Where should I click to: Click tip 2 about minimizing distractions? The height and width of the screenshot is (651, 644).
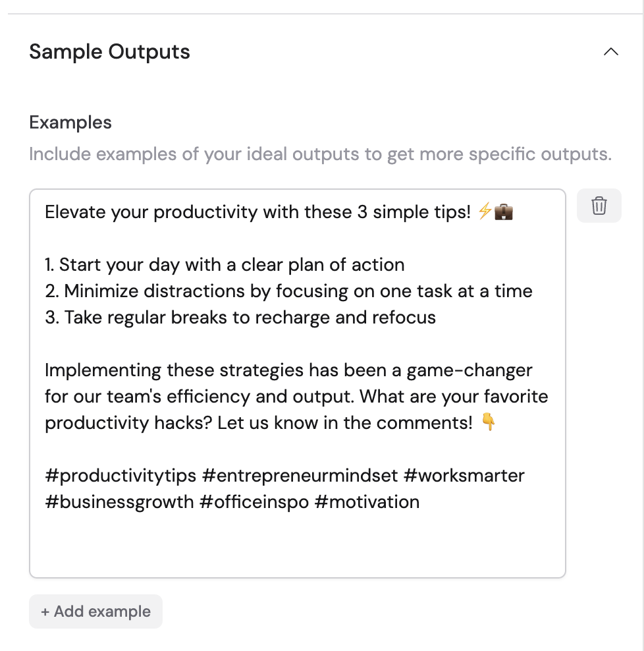[x=288, y=291]
